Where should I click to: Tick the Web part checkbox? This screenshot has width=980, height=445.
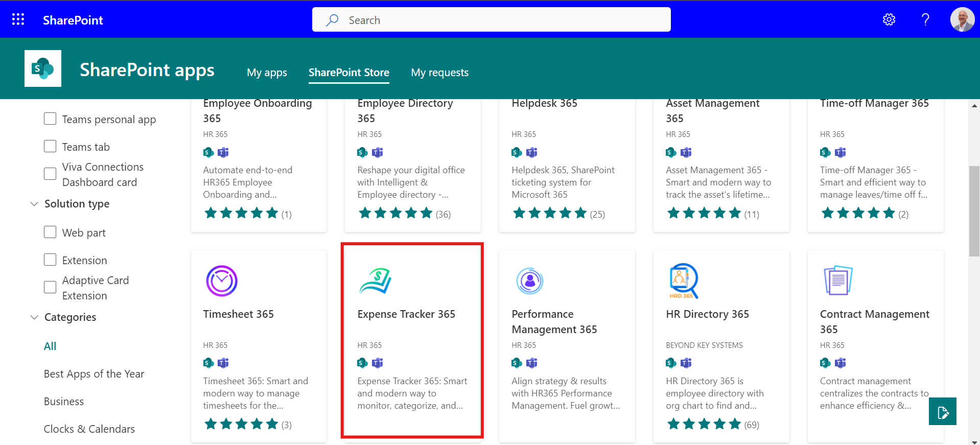point(50,232)
